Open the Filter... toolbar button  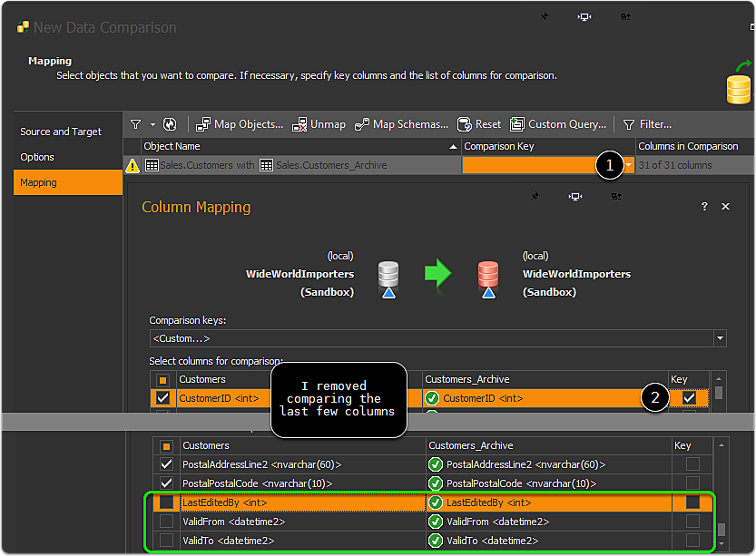coord(647,124)
